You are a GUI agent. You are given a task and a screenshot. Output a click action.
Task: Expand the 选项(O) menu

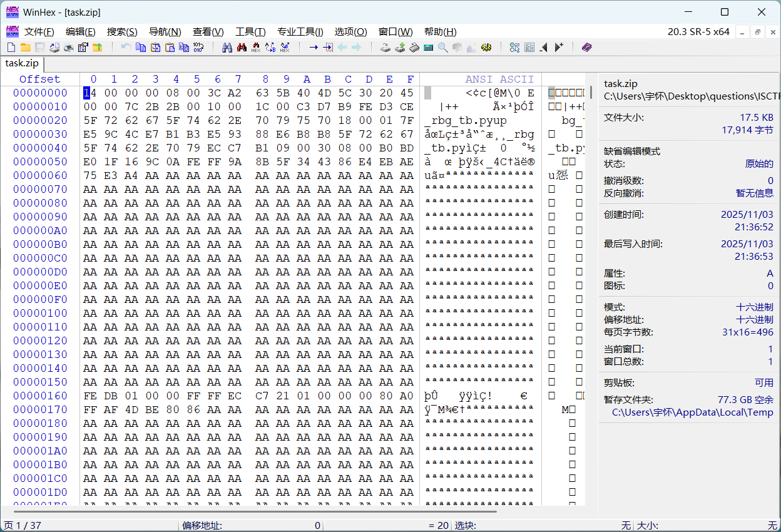tap(350, 32)
